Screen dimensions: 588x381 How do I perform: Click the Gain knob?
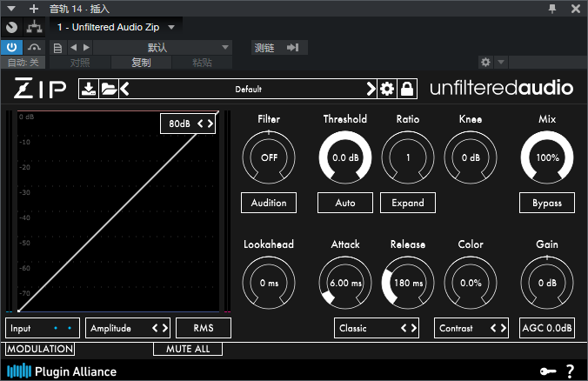click(547, 283)
